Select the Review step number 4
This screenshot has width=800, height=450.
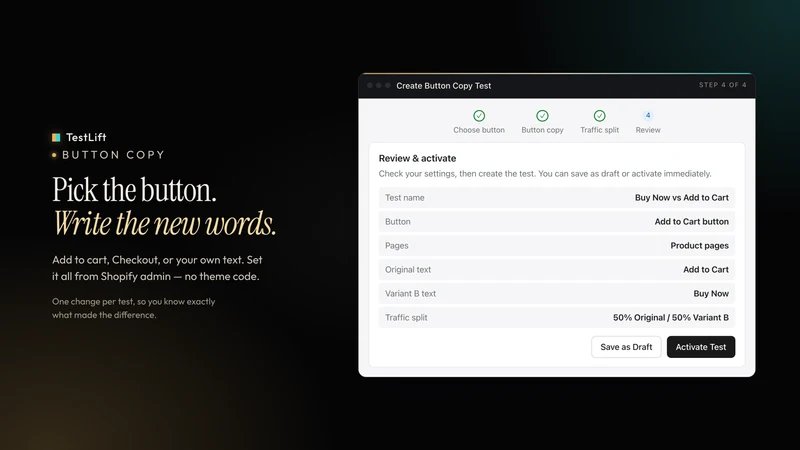point(648,115)
